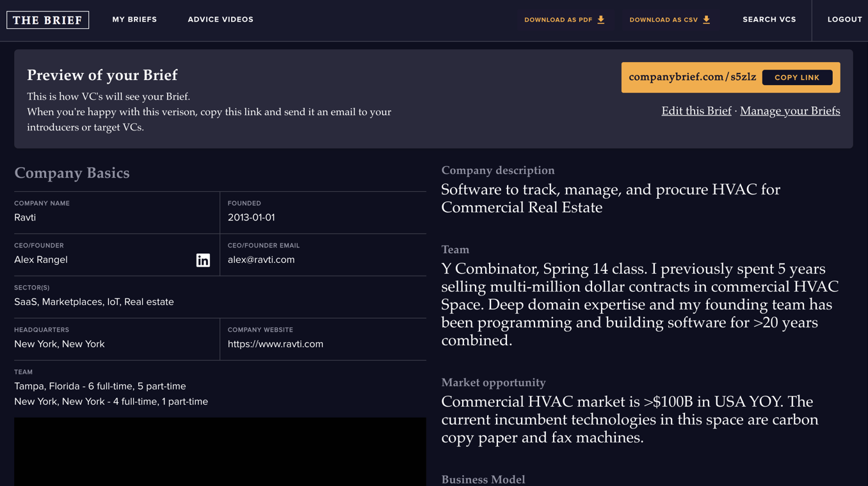Select the CEO name Alex Rangel

click(41, 260)
